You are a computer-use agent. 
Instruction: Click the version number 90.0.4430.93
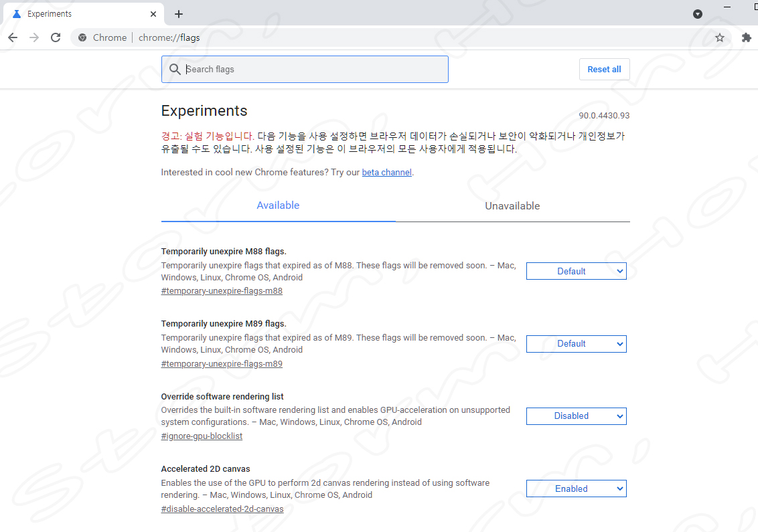tap(604, 116)
